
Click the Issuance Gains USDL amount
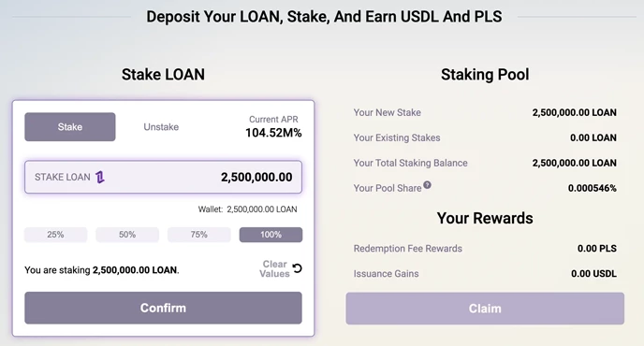[x=593, y=274]
